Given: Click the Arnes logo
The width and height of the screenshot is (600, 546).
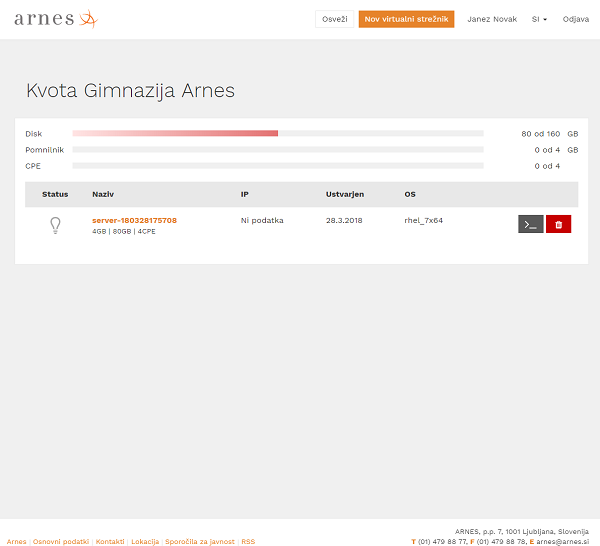Looking at the screenshot, I should point(56,19).
